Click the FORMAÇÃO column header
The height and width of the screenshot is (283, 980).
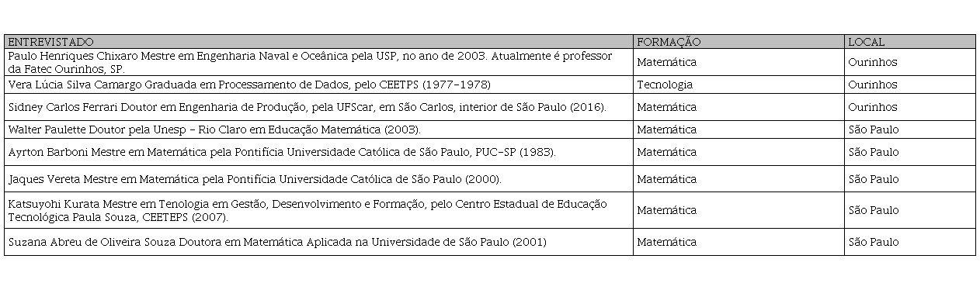(738, 42)
